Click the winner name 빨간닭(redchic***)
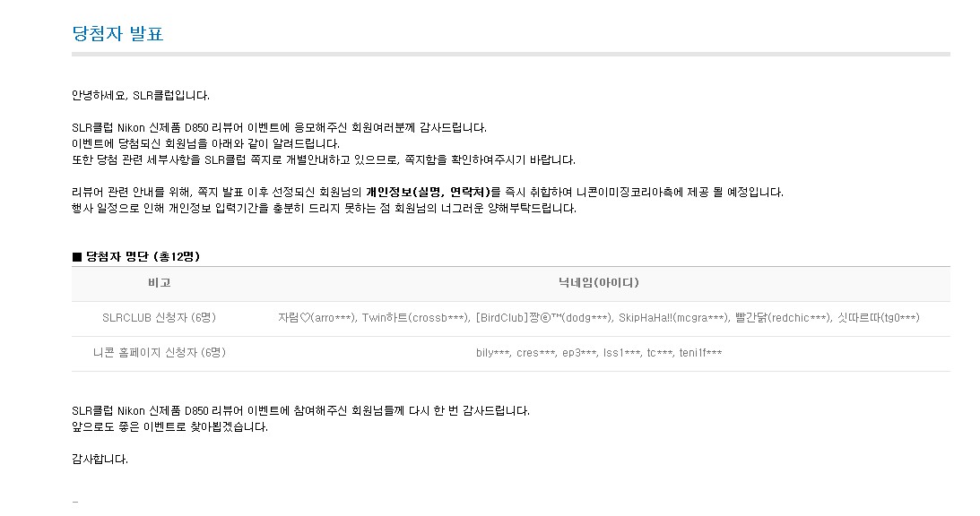This screenshot has height=516, width=980. pyautogui.click(x=783, y=318)
